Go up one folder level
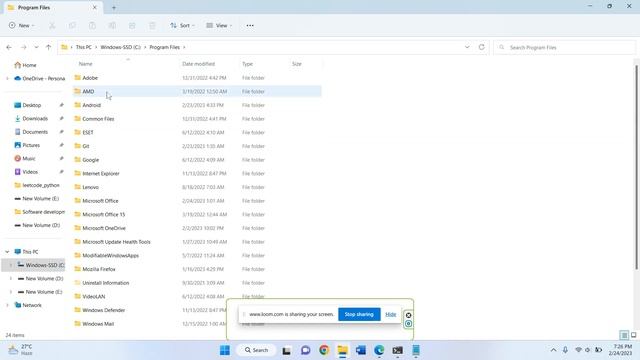This screenshot has height=360, width=640. pos(49,47)
